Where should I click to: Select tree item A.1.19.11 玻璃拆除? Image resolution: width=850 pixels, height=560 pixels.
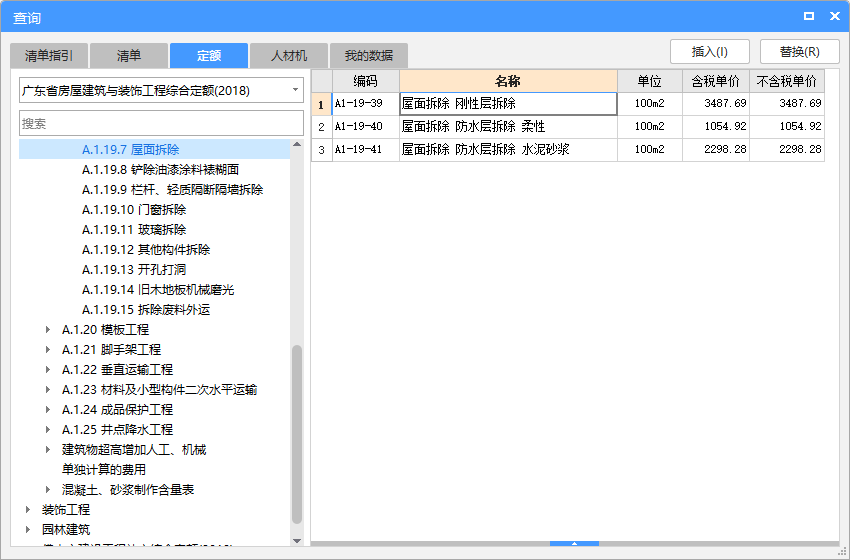point(134,230)
